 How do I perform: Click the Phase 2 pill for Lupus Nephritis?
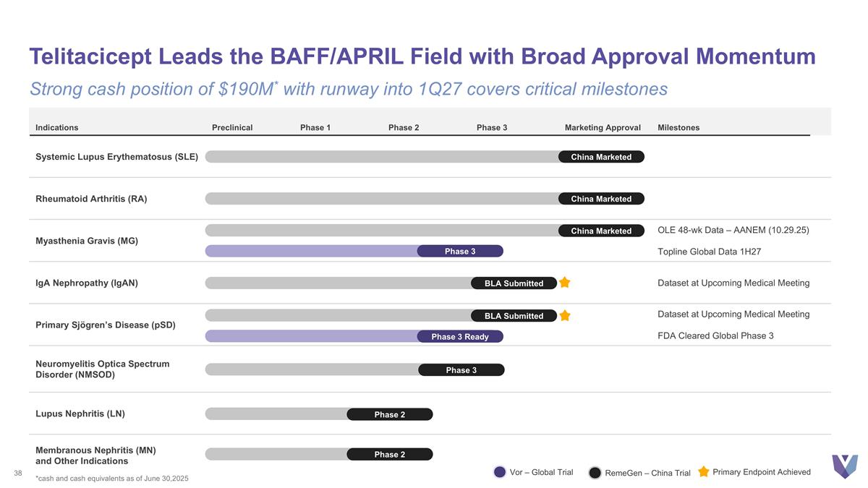point(389,414)
